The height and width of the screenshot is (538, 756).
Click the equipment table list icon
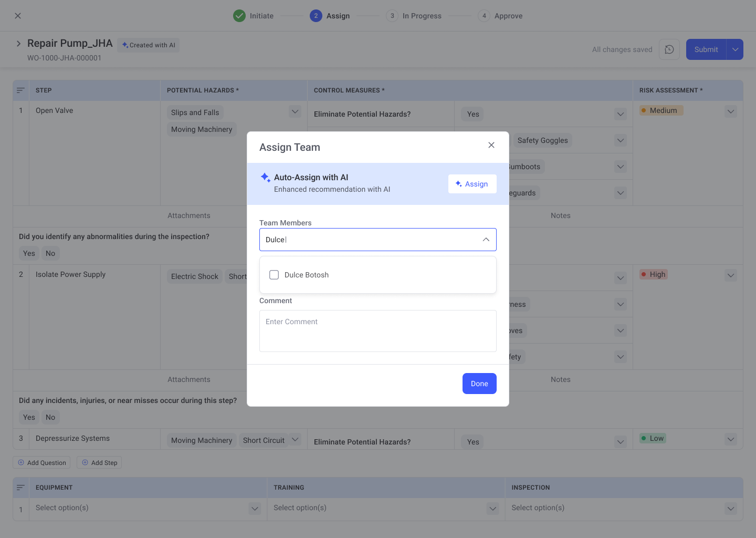click(20, 488)
